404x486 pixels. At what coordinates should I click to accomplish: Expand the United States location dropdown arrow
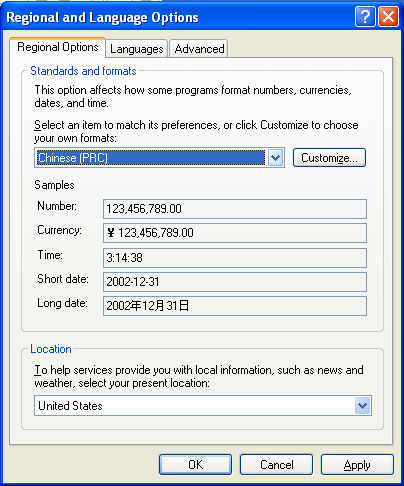point(362,405)
